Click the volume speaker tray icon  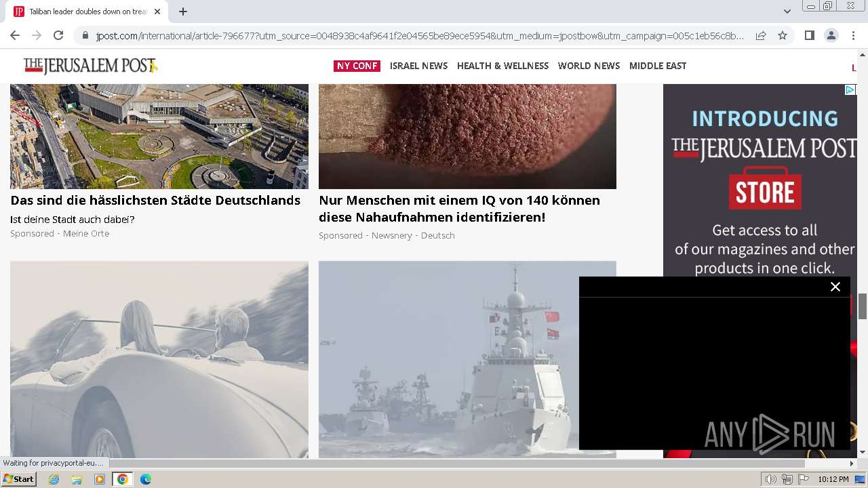(771, 479)
